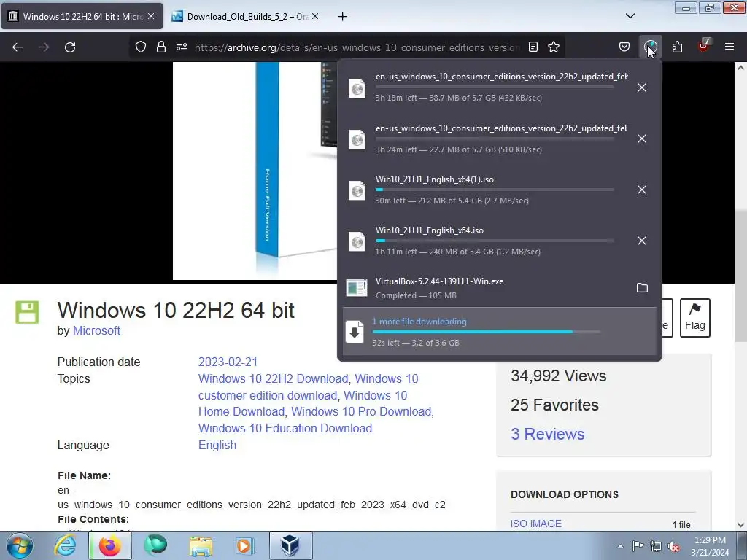
Task: Open the Windows Start orb
Action: point(19,545)
